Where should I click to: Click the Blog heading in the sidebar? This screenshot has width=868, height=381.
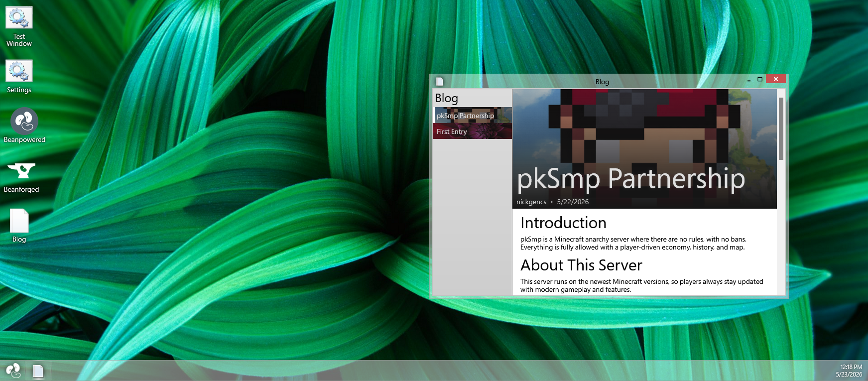click(446, 98)
